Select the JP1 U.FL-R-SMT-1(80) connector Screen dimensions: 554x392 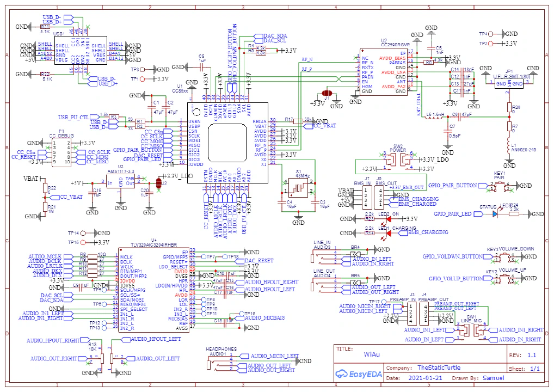(x=509, y=84)
